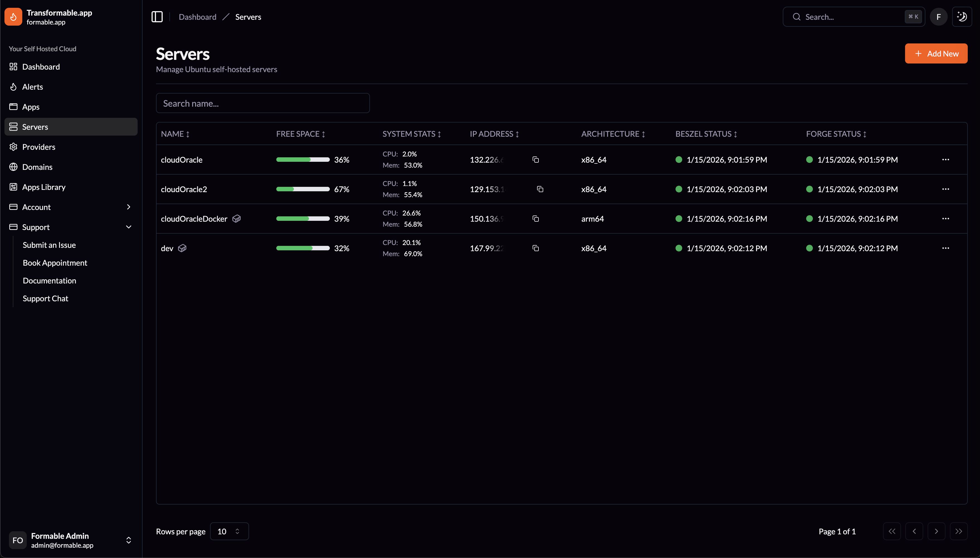Click the F avatar icon top right

coord(938,16)
